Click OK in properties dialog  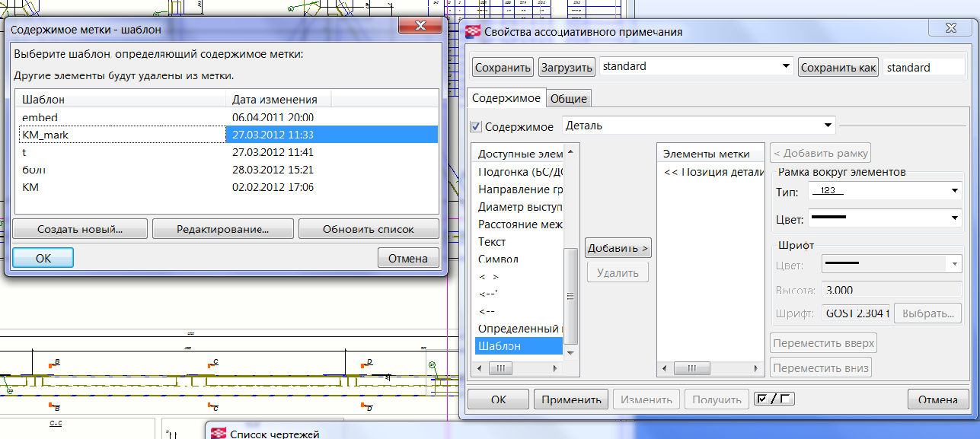498,399
